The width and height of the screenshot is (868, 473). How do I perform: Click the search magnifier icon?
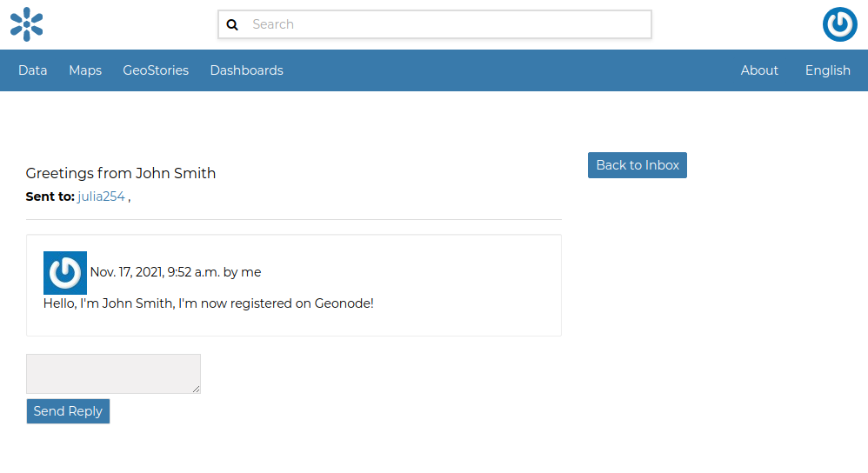click(232, 24)
